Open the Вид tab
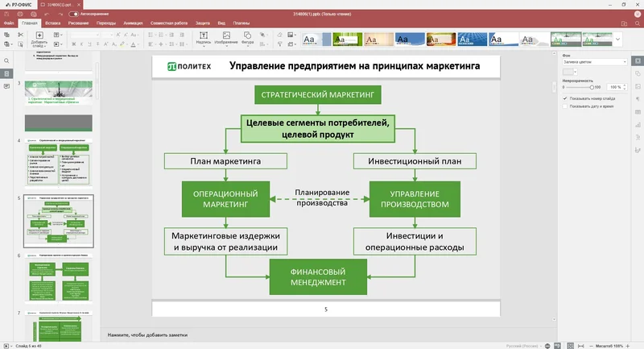Viewport: 644px width, 349px height. tap(221, 23)
